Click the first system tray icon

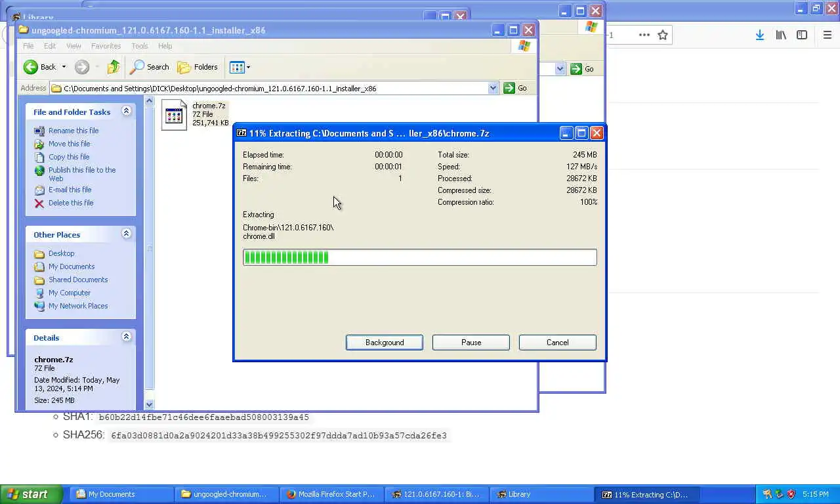(767, 494)
